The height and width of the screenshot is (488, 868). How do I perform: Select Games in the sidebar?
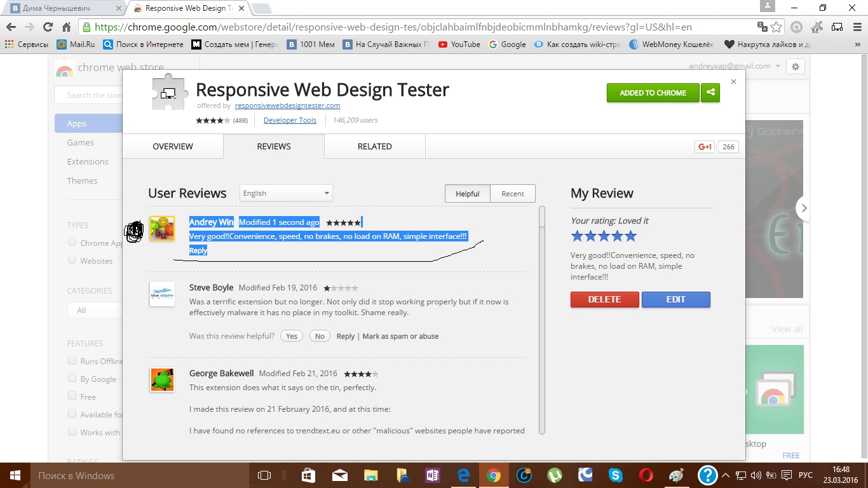tap(81, 142)
